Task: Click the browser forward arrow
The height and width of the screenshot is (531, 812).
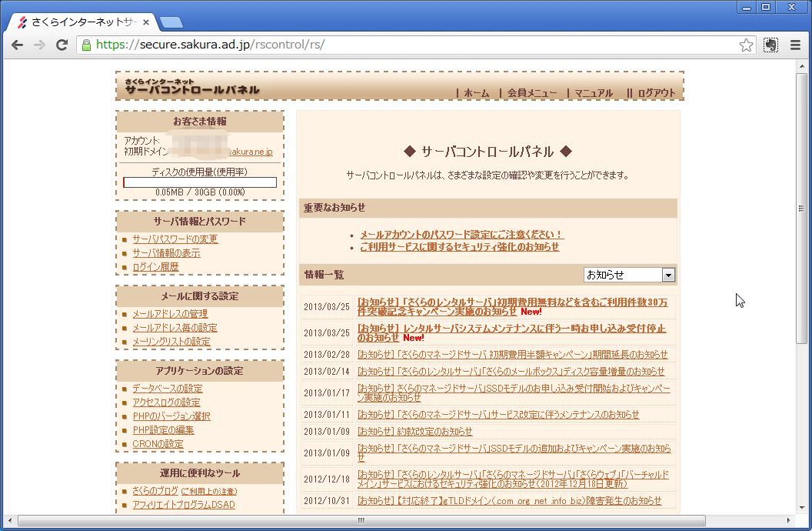Action: point(39,45)
